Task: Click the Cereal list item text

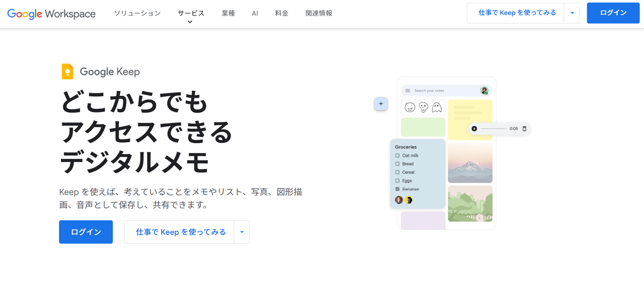Action: coord(408,172)
